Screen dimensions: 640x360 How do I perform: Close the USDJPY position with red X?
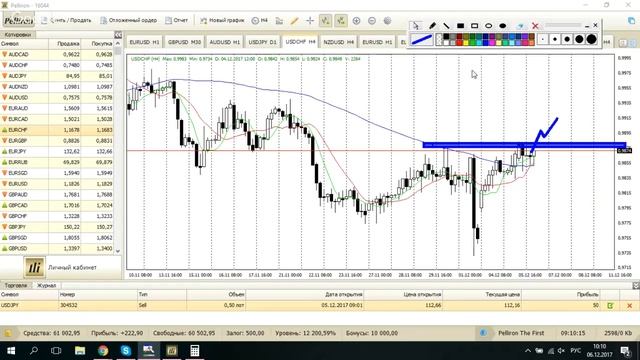point(629,305)
